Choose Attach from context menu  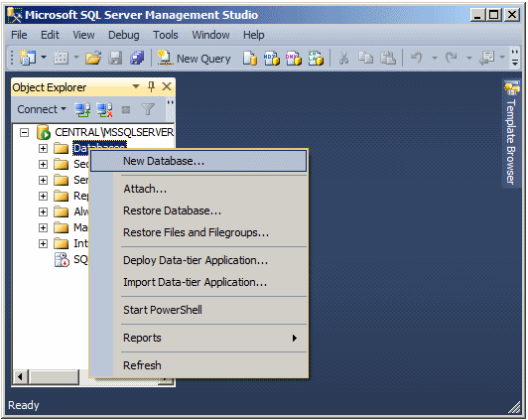(x=198, y=189)
